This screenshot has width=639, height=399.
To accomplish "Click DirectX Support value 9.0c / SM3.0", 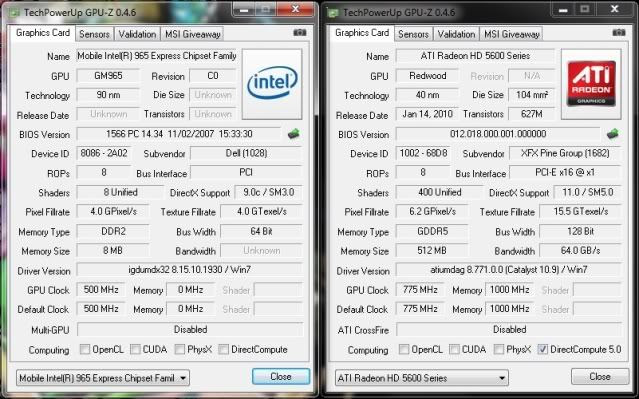I will 269,192.
